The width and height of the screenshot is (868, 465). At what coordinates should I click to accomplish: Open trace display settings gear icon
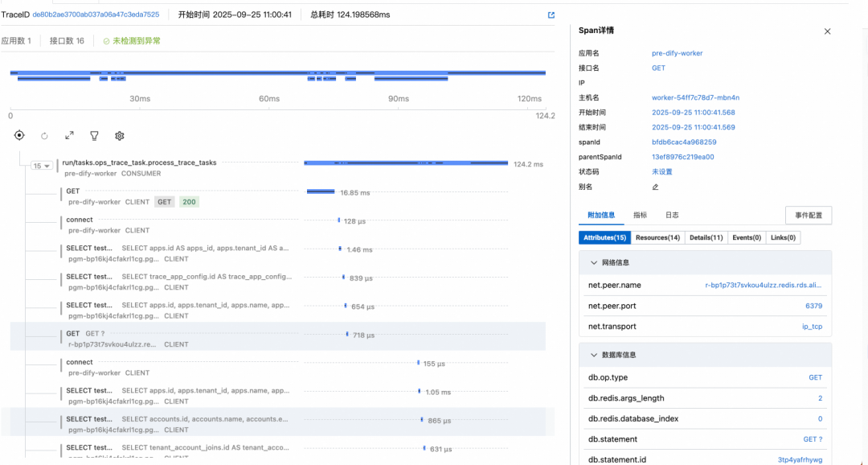[x=120, y=136]
